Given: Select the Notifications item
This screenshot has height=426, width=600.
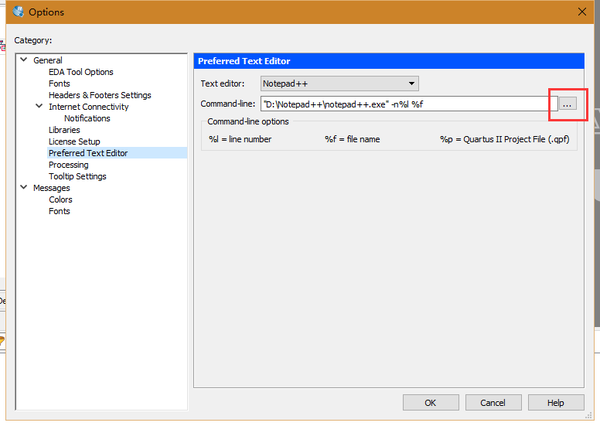Looking at the screenshot, I should [x=87, y=118].
